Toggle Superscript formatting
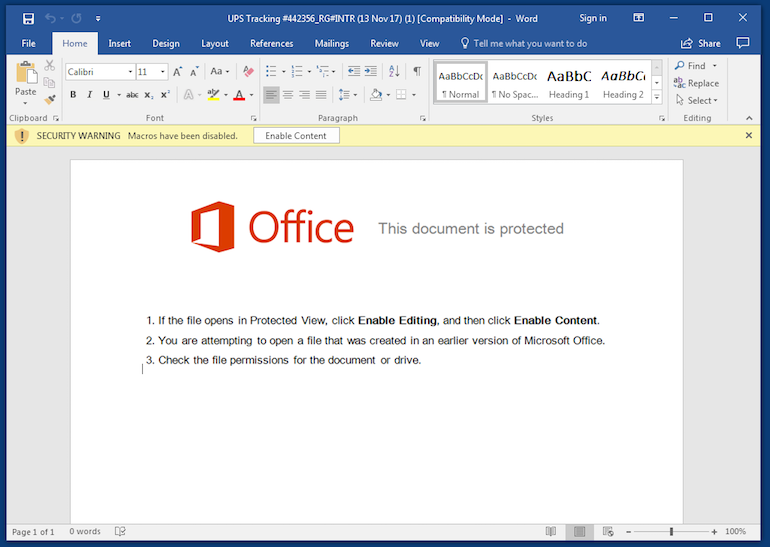The height and width of the screenshot is (547, 770). (165, 94)
